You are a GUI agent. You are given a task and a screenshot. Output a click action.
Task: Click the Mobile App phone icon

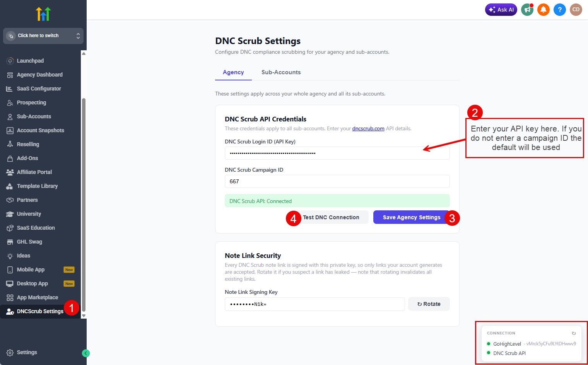(10, 269)
